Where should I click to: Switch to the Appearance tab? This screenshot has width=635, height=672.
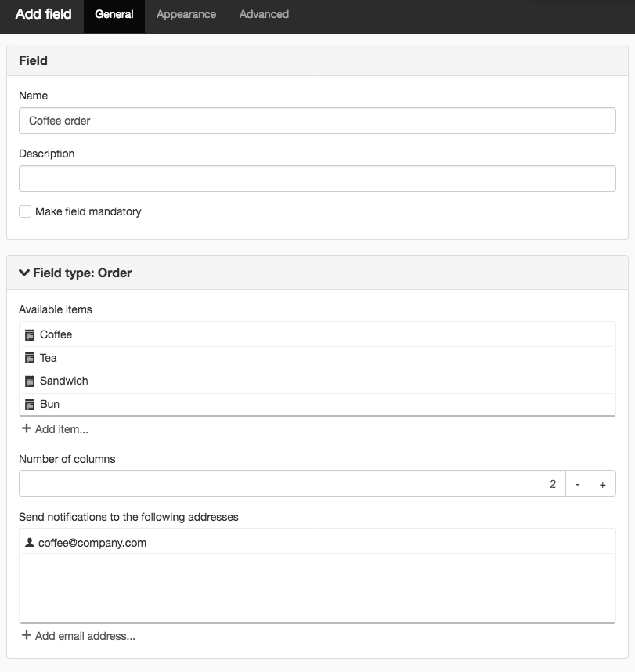[x=186, y=15]
